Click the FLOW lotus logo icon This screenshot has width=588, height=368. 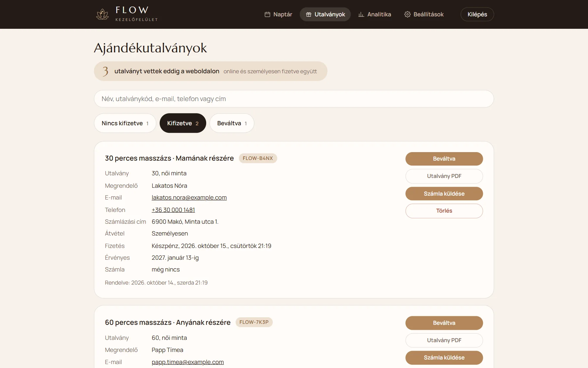pyautogui.click(x=102, y=14)
